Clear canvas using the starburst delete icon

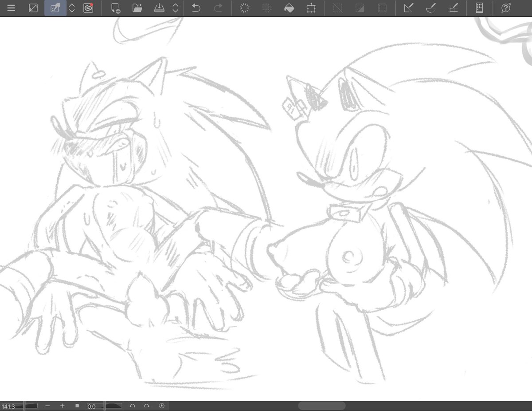point(245,8)
